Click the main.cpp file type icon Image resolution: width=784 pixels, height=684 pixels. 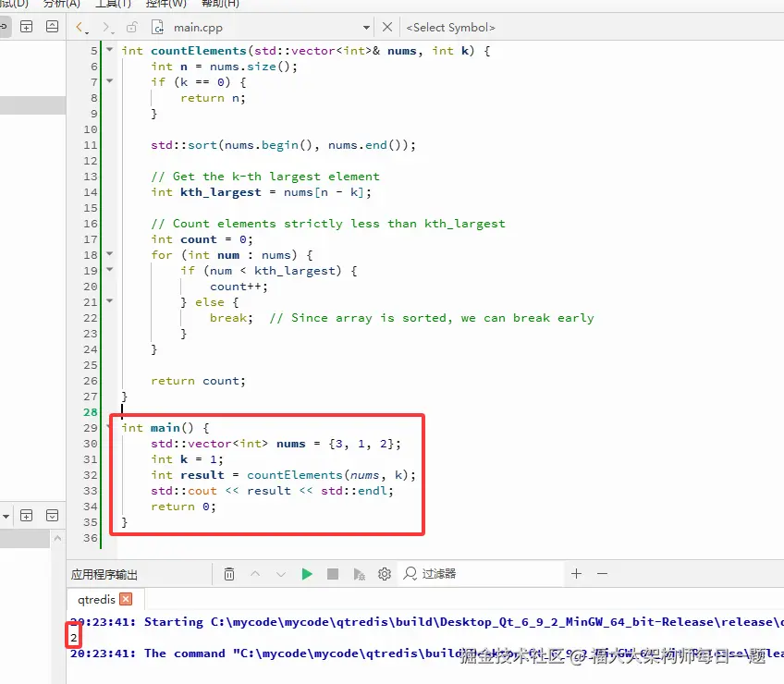coord(157,27)
